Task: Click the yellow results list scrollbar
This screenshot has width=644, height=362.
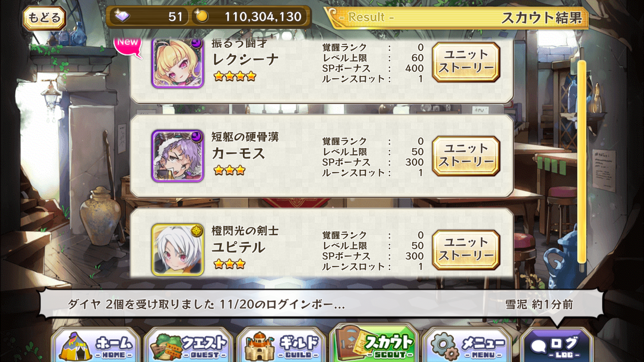Action: click(x=582, y=162)
